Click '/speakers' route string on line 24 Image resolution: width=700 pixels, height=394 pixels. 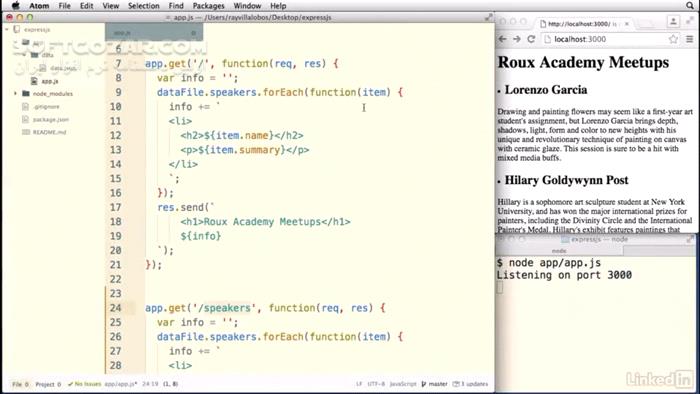[x=224, y=308]
